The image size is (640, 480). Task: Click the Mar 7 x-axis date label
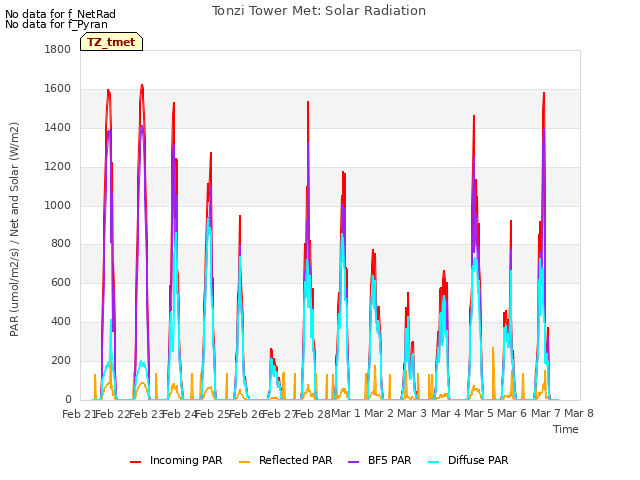click(x=545, y=413)
